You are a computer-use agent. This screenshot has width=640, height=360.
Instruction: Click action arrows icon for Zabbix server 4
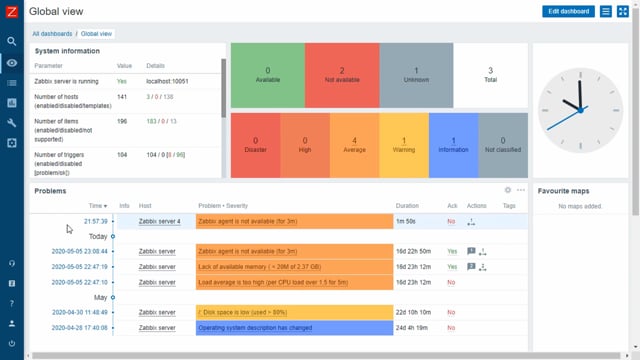coord(471,222)
